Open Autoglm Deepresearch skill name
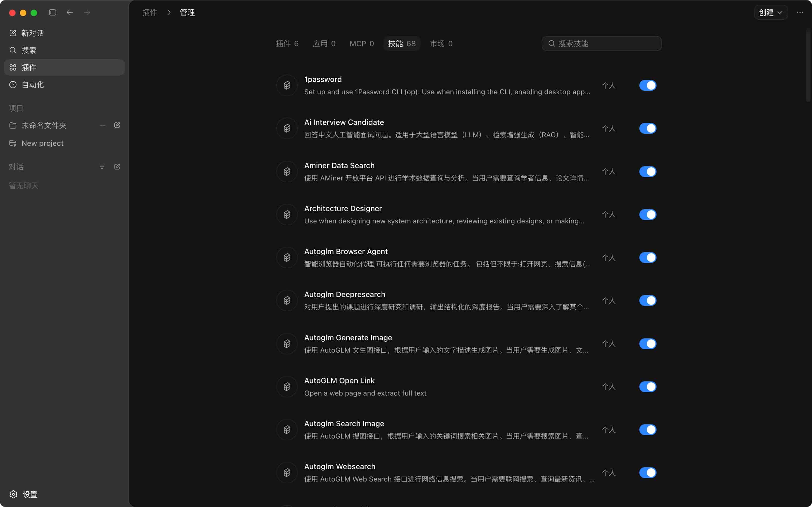Viewport: 812px width, 507px height. 345,294
